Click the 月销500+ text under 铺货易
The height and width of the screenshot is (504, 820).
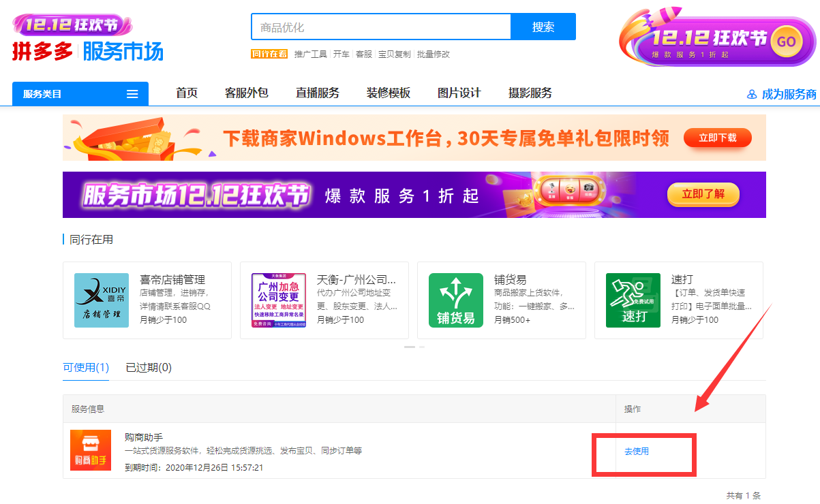tap(513, 320)
